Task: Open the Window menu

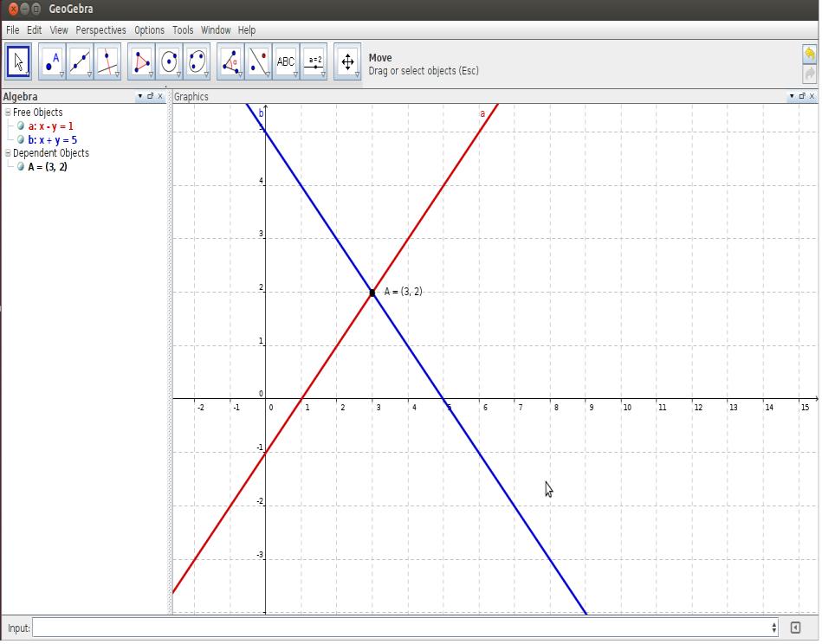Action: tap(216, 30)
